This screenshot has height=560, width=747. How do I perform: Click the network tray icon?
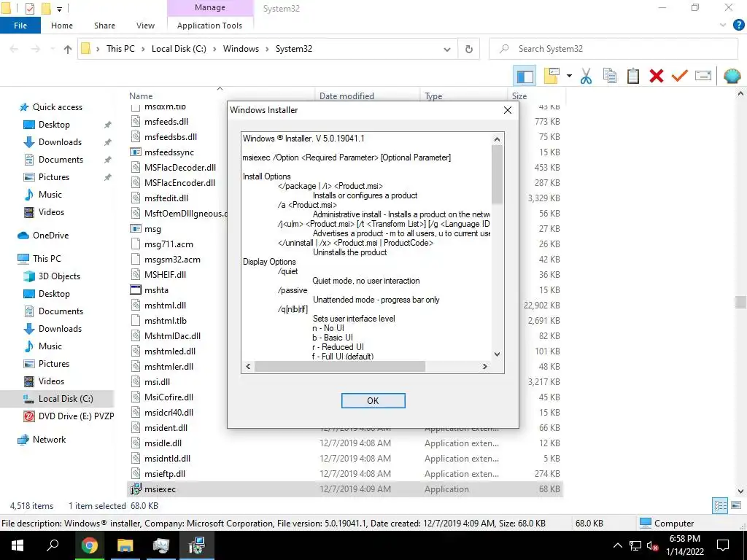[x=635, y=546]
